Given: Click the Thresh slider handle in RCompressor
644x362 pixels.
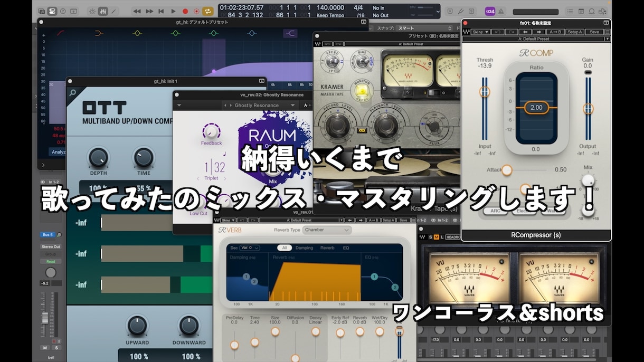Looking at the screenshot, I should (x=485, y=91).
